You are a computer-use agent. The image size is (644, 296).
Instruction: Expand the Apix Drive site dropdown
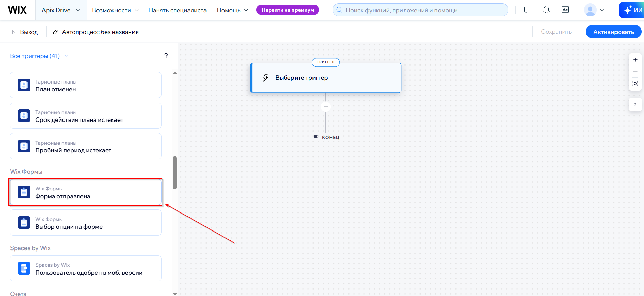tap(61, 10)
